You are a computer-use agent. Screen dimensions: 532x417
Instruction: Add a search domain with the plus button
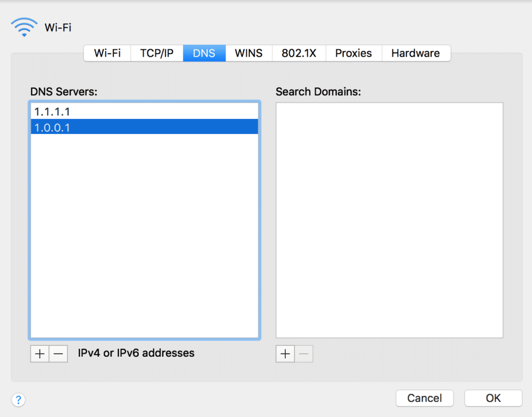285,354
